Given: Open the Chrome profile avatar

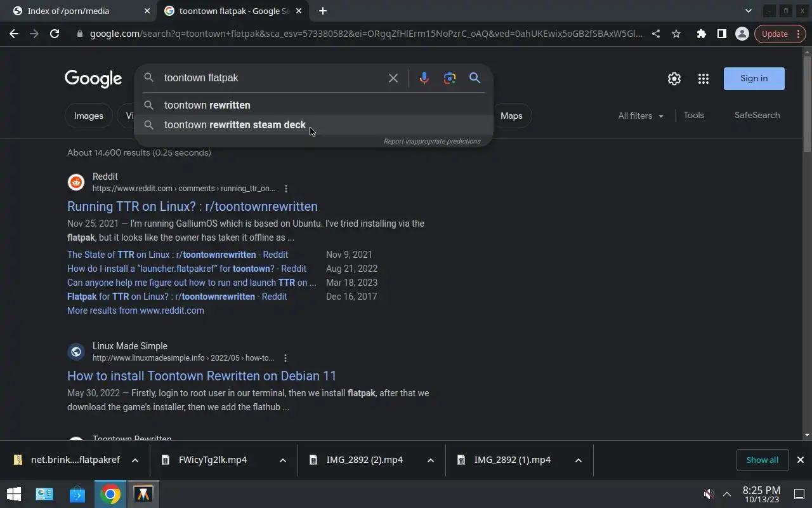Looking at the screenshot, I should pos(742,34).
